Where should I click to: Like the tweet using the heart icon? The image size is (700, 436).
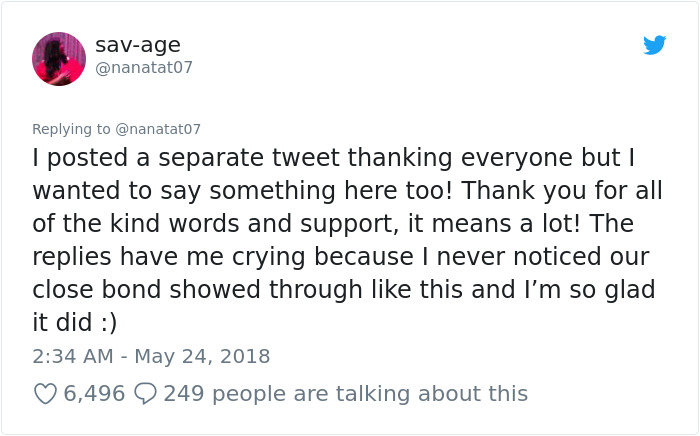[45, 394]
